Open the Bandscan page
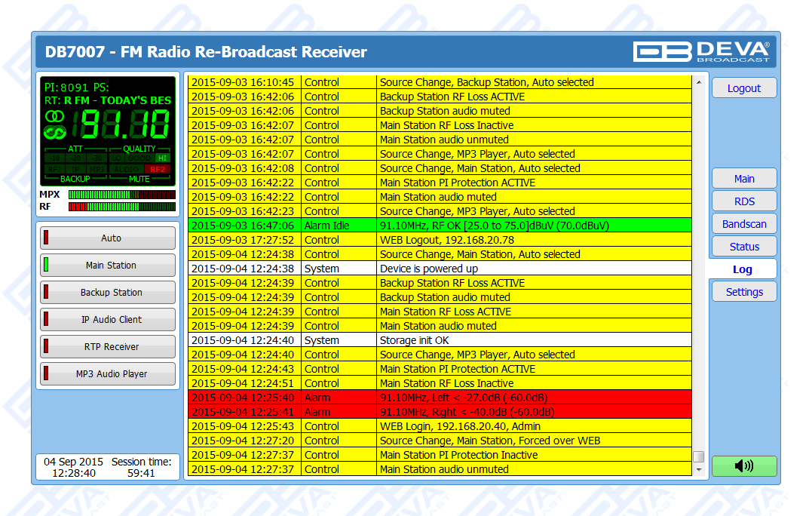812x516 pixels. (743, 224)
